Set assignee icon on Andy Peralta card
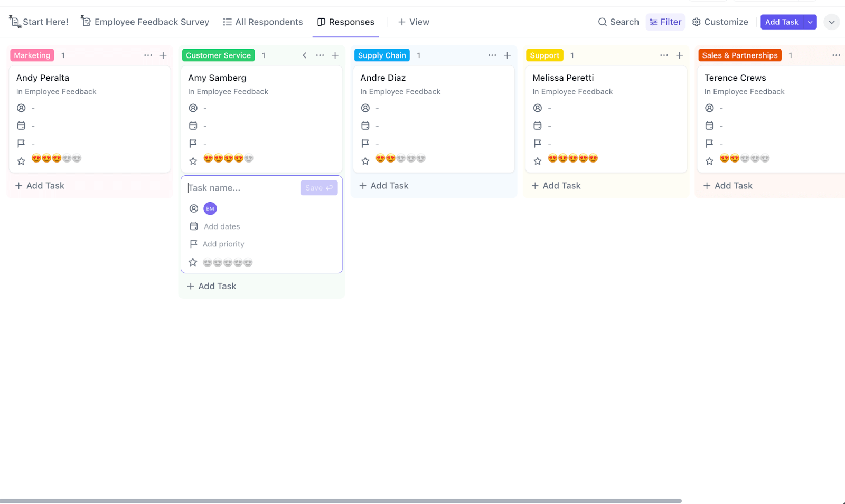This screenshot has height=504, width=845. [x=21, y=108]
